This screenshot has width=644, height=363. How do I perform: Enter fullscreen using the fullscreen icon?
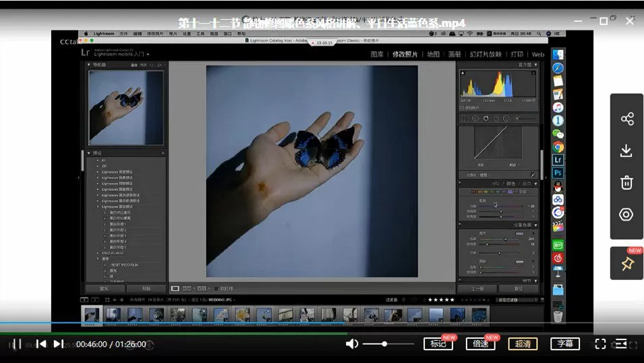pos(600,344)
